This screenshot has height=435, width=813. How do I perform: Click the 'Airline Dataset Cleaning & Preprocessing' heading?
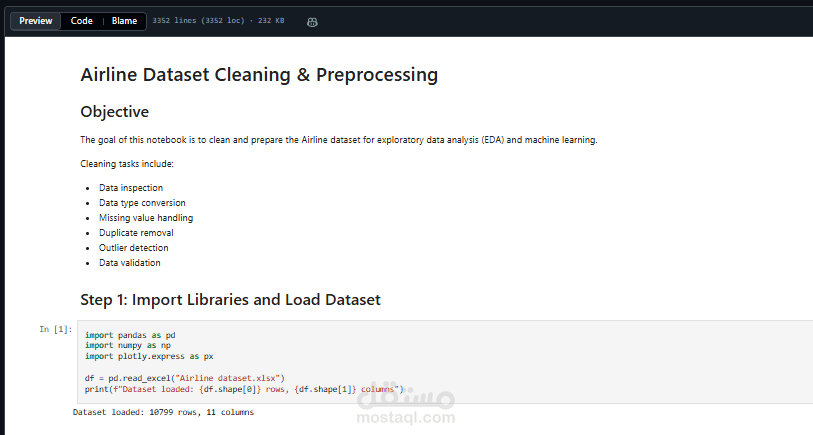(259, 75)
